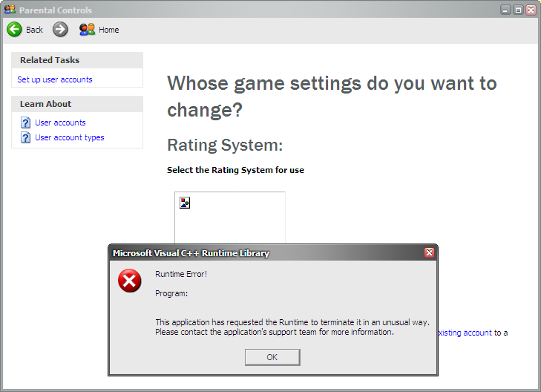The width and height of the screenshot is (541, 392).
Task: Click OK in Runtime Error dialog
Action: click(272, 357)
